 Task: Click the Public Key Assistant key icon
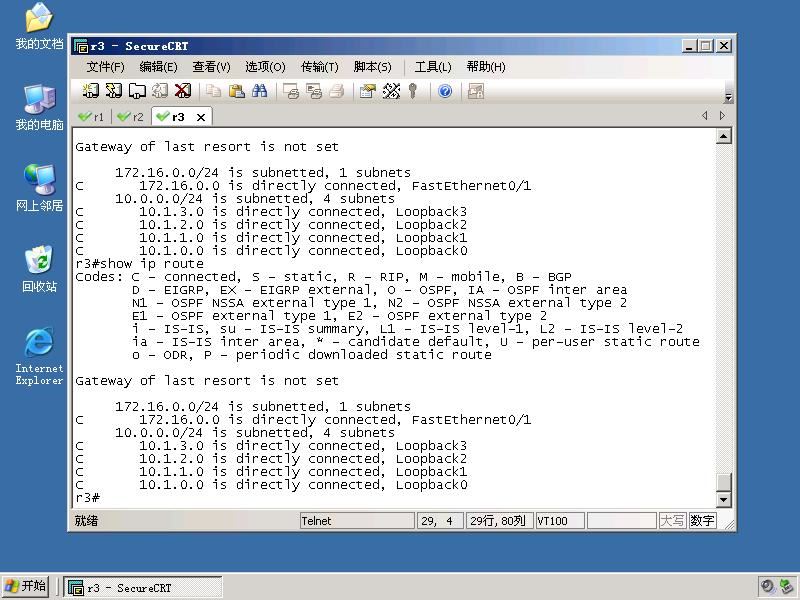(413, 91)
